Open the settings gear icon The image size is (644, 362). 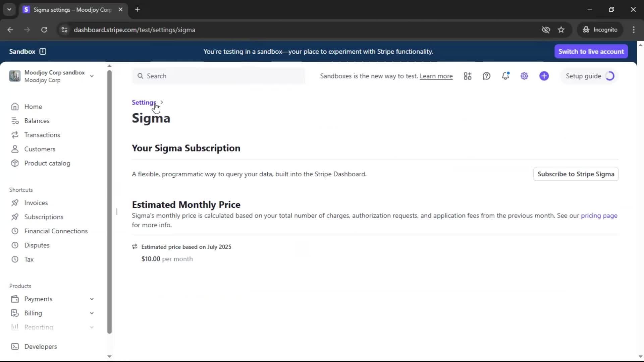[x=524, y=76]
